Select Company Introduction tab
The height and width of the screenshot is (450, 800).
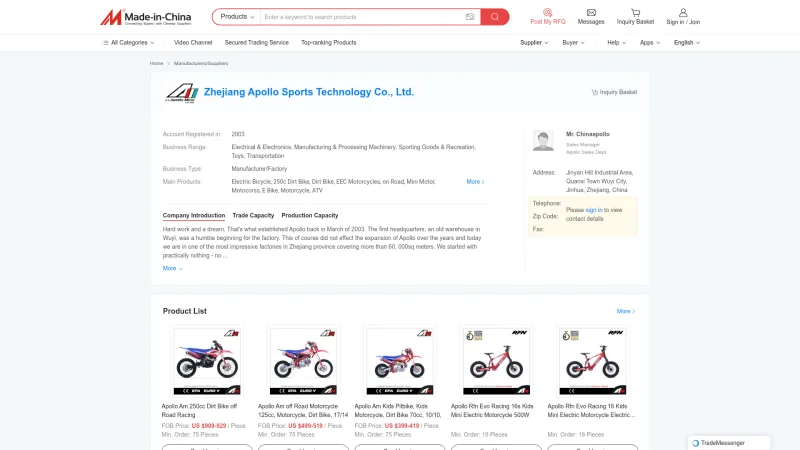pyautogui.click(x=194, y=215)
